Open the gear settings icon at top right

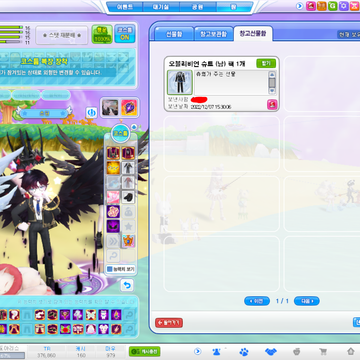tap(343, 6)
